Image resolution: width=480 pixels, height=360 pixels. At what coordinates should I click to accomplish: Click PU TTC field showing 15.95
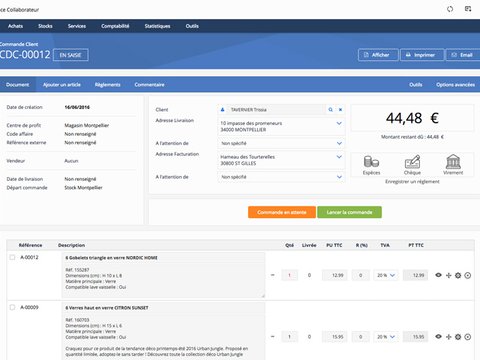click(x=334, y=337)
